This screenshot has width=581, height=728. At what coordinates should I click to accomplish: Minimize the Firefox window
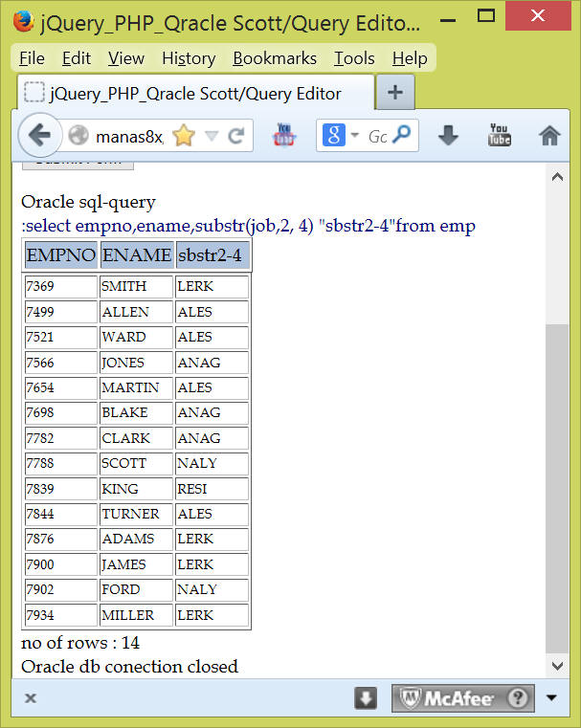448,19
